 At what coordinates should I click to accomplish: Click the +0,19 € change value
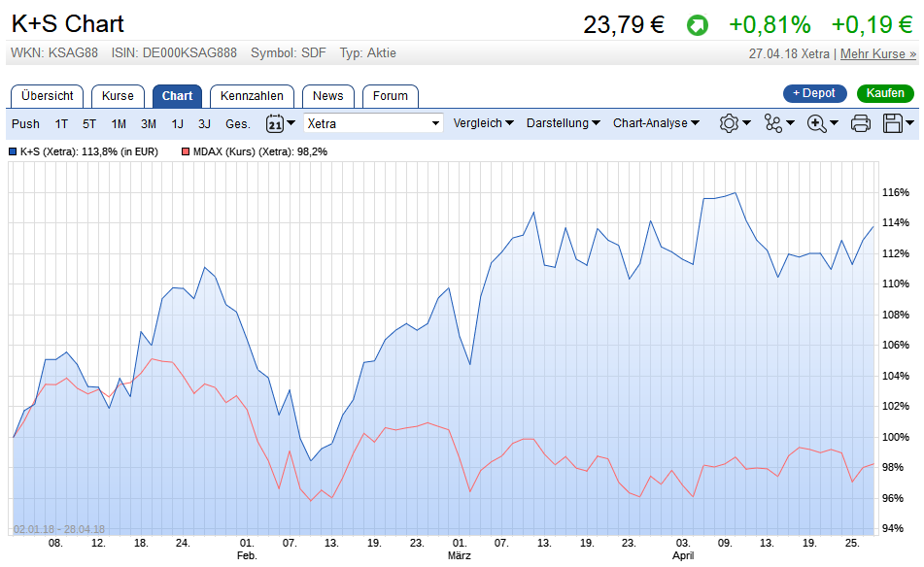(873, 24)
